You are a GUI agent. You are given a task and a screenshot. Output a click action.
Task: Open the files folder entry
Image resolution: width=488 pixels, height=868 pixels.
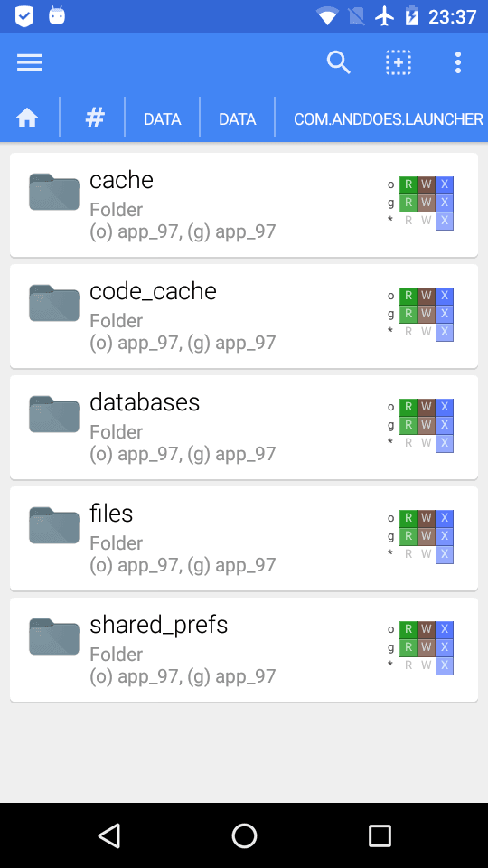[244, 539]
